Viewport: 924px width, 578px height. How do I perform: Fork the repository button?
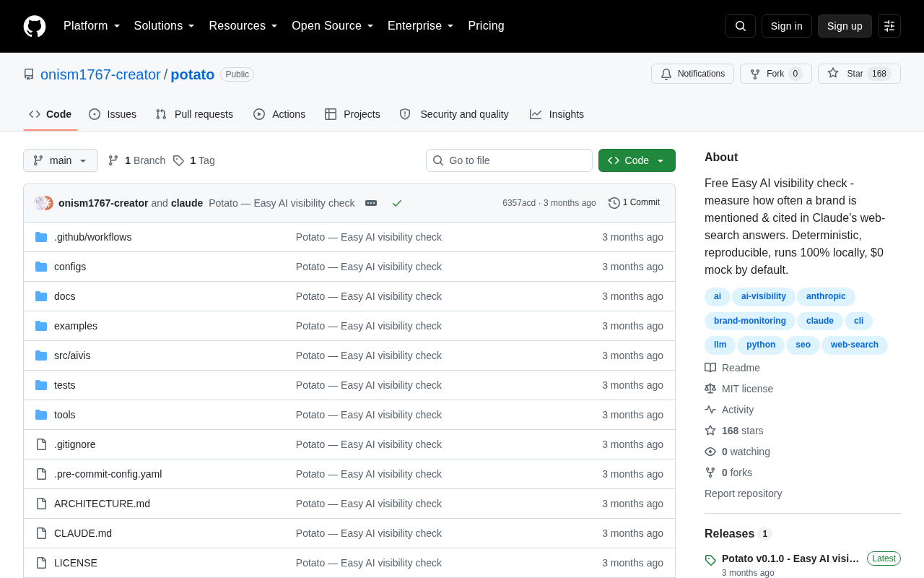(x=776, y=74)
